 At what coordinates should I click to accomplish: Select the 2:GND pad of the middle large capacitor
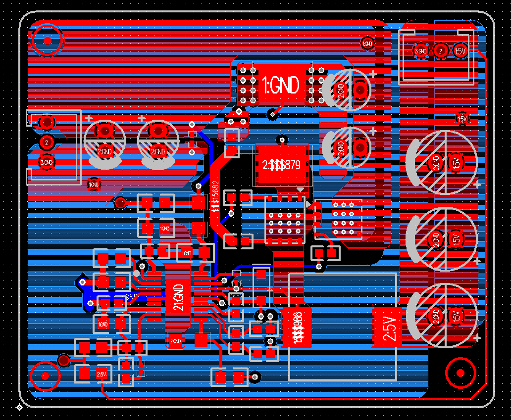pyautogui.click(x=436, y=239)
